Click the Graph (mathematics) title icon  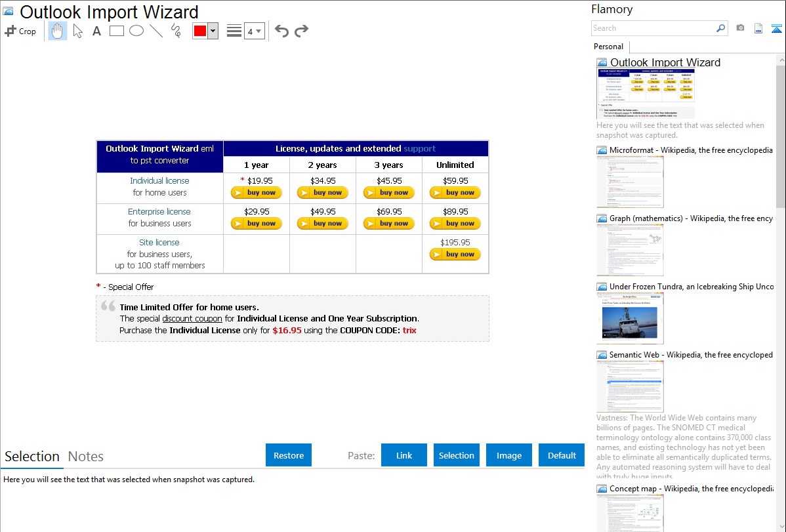tap(602, 218)
